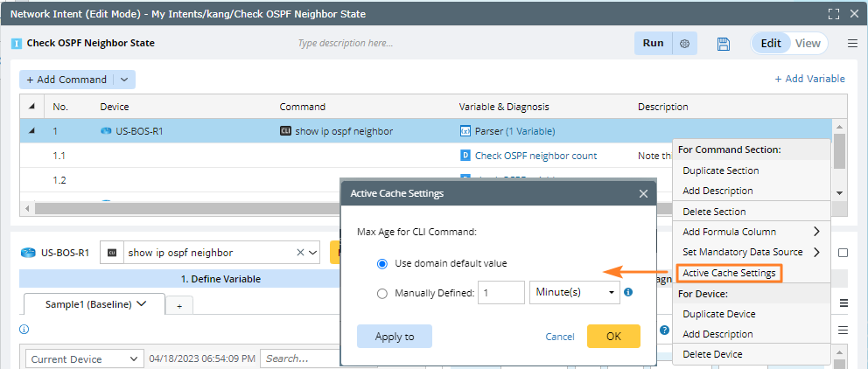Image resolution: width=868 pixels, height=369 pixels.
Task: Click the diagnosis icon for OSPF neighbor count
Action: [465, 156]
